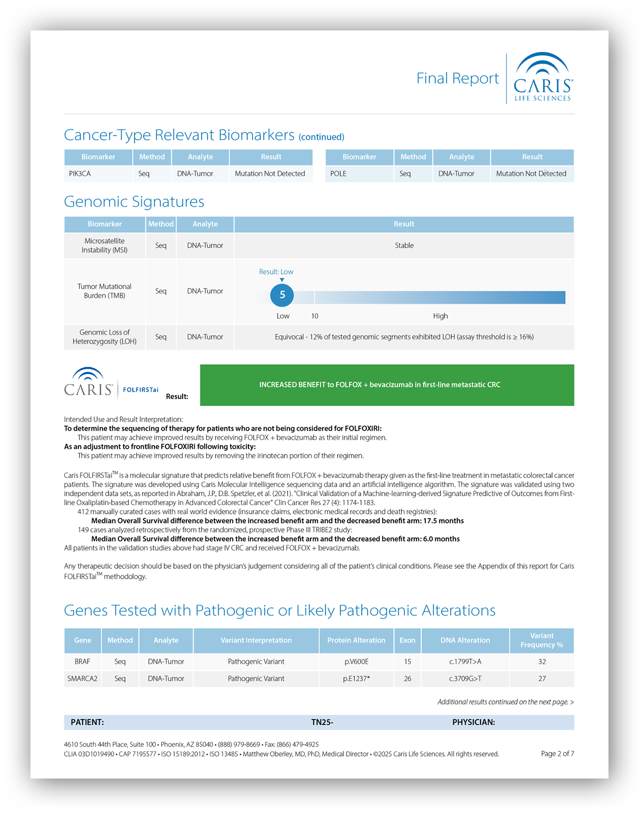Click the p.V600E protein alteration value
This screenshot has width=644, height=814.
pyautogui.click(x=356, y=662)
